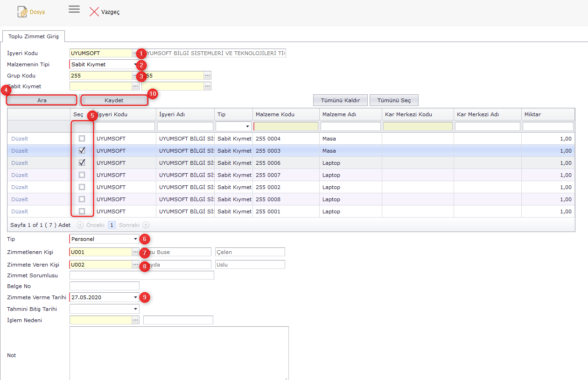
Task: Open the hamburger menu icon
Action: coord(74,9)
